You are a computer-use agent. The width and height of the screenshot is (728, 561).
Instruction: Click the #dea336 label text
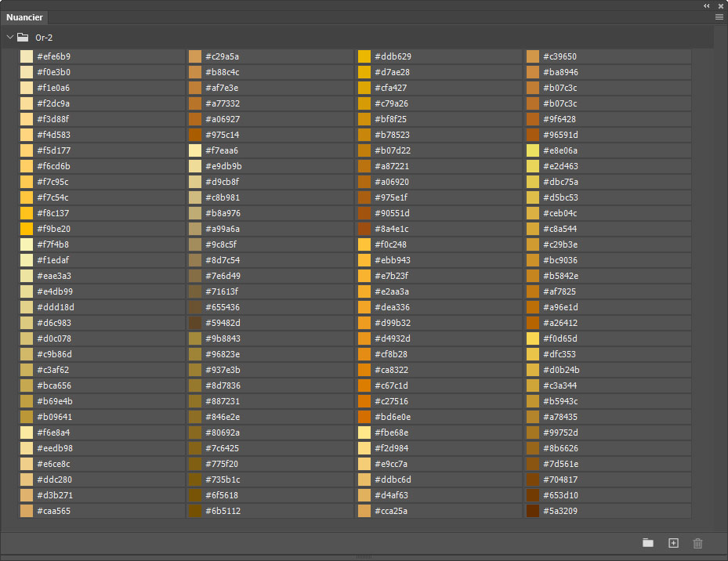click(x=393, y=307)
